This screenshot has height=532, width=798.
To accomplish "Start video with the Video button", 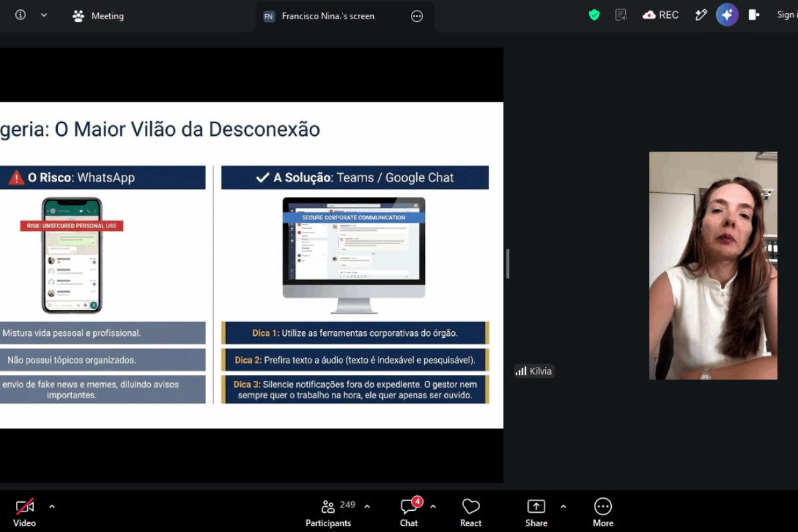I will pyautogui.click(x=25, y=513).
